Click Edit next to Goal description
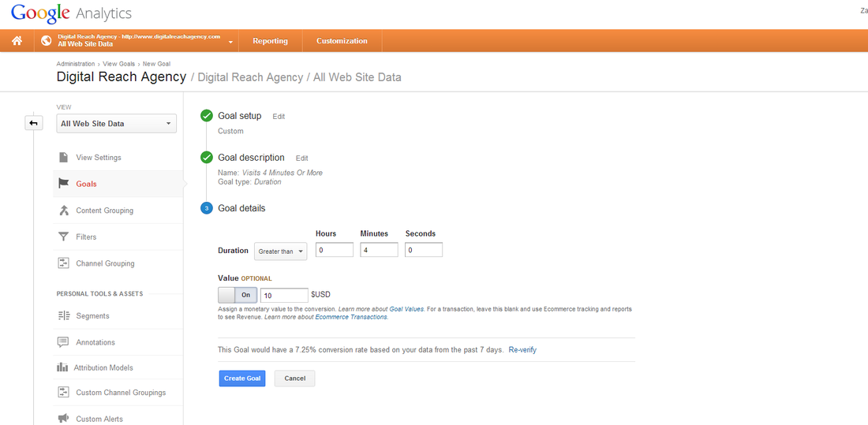 click(x=301, y=158)
